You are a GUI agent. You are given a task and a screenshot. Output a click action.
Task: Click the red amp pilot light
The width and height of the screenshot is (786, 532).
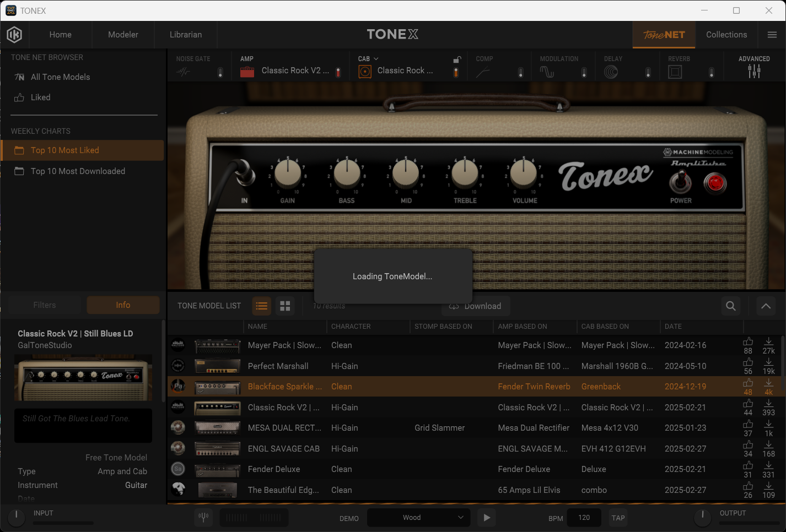click(715, 182)
